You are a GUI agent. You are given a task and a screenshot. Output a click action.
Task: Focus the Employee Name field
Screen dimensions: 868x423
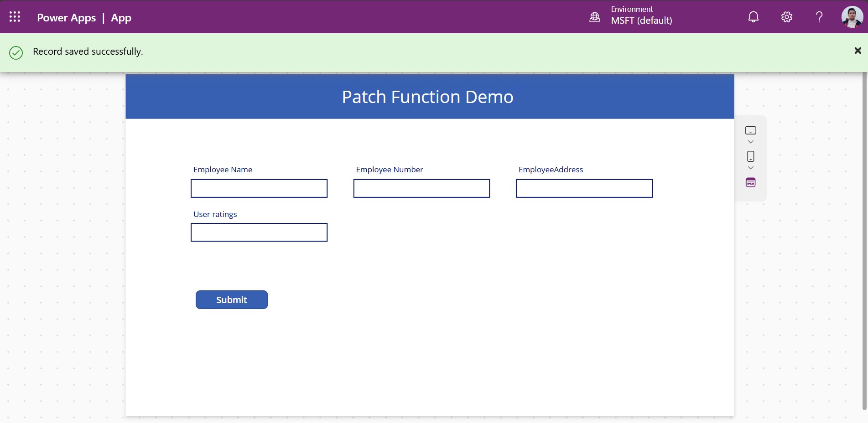coord(259,188)
